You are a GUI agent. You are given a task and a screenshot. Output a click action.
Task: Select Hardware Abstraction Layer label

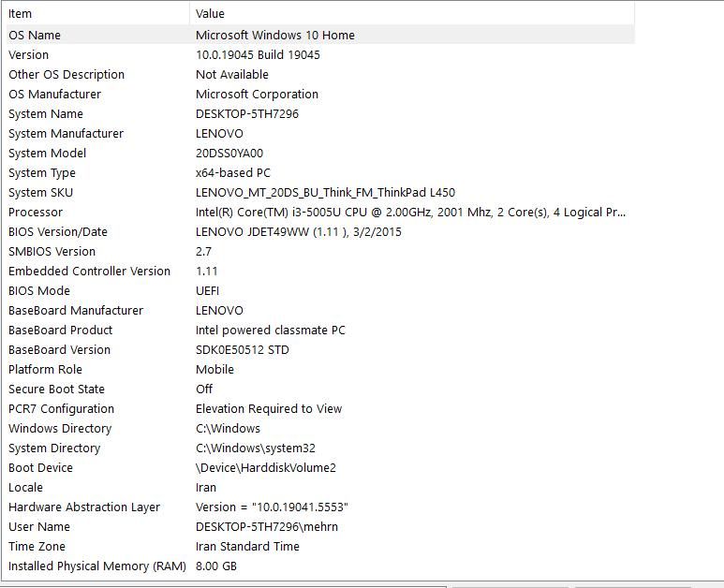tap(84, 507)
